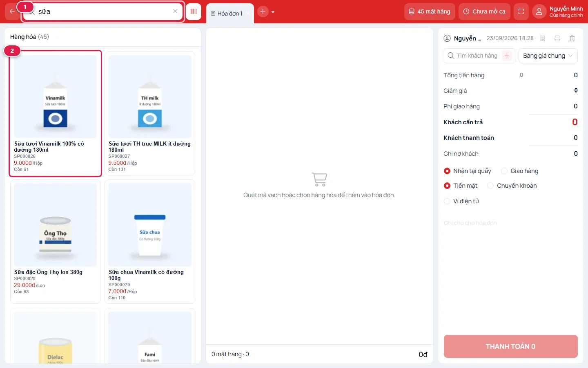
Task: Add a new invoice tab with plus
Action: (263, 11)
